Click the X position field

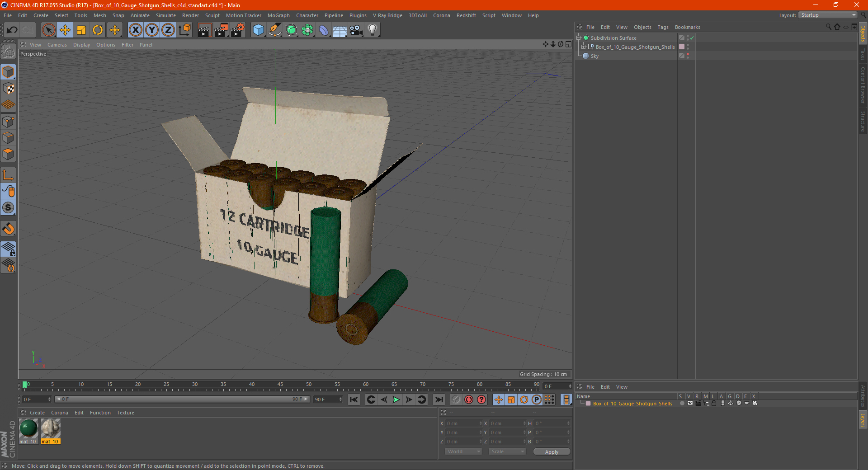click(464, 423)
